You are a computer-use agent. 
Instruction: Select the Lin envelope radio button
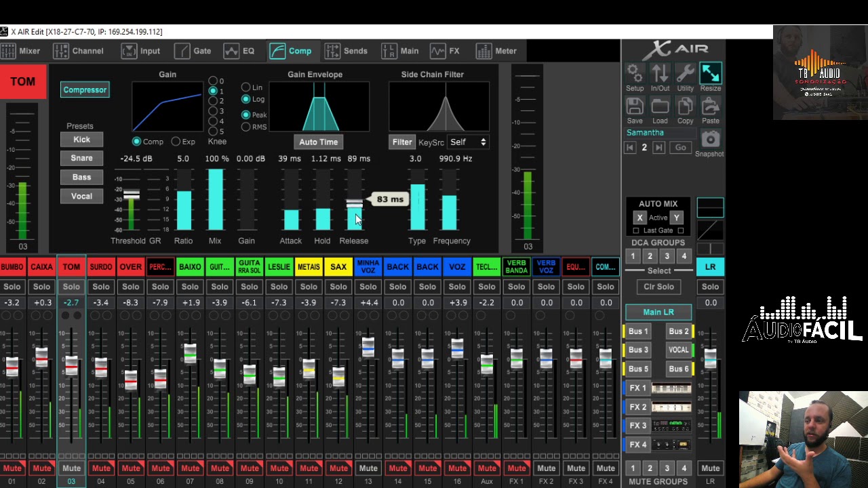pyautogui.click(x=245, y=87)
